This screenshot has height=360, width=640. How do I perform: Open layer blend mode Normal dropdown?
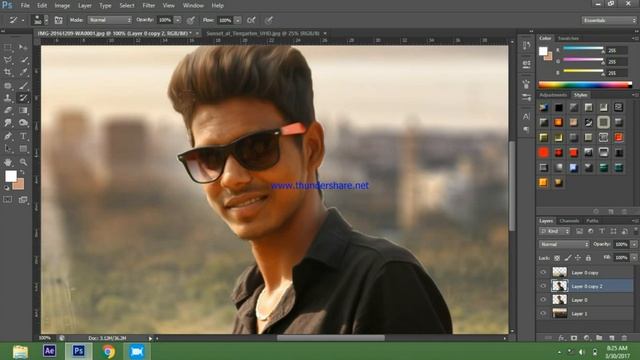click(x=564, y=244)
